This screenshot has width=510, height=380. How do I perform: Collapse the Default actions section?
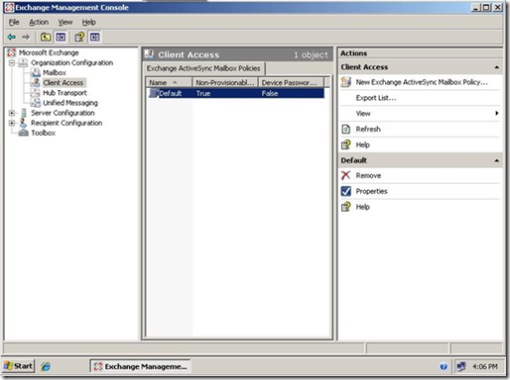(497, 160)
